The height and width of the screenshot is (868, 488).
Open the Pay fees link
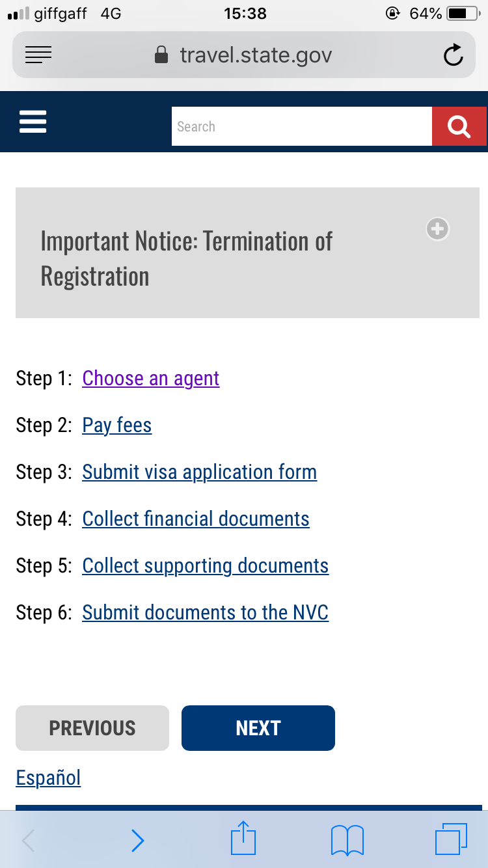coord(117,425)
